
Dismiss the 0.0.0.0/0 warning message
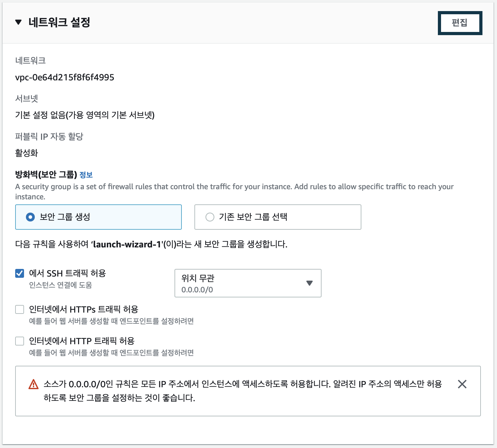(462, 384)
